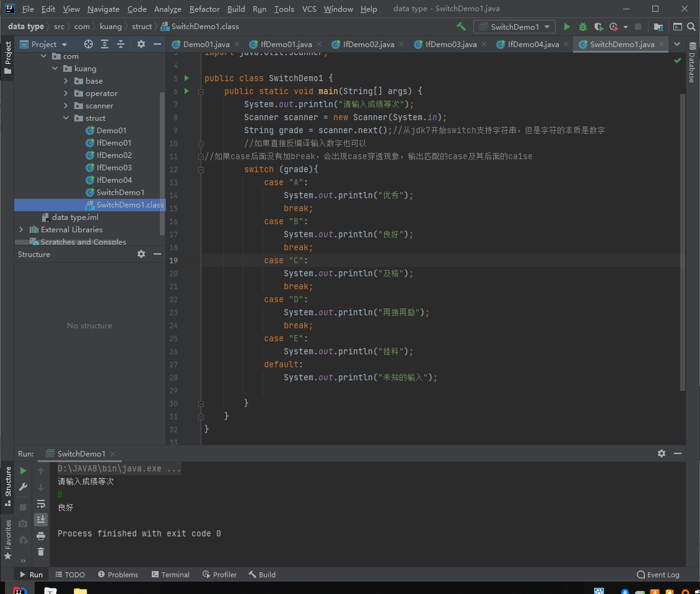The width and height of the screenshot is (700, 594).
Task: Click the Search Everywhere magnifier icon
Action: [692, 27]
